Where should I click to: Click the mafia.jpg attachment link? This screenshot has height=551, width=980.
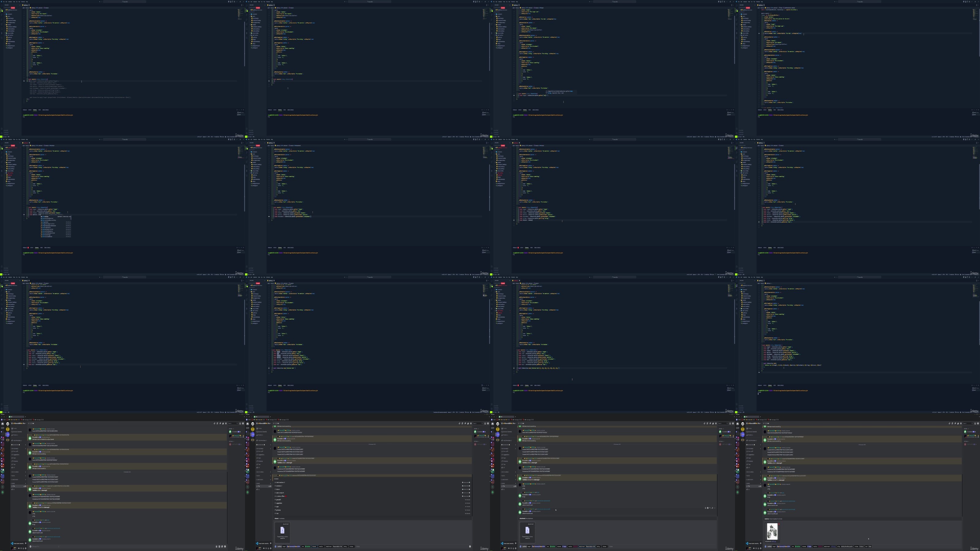(x=774, y=542)
